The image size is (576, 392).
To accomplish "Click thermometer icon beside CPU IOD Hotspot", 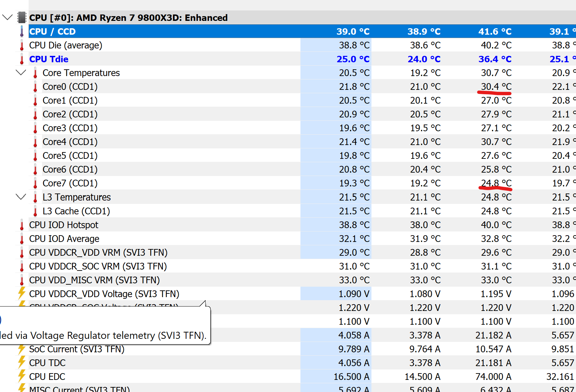I will tap(22, 225).
